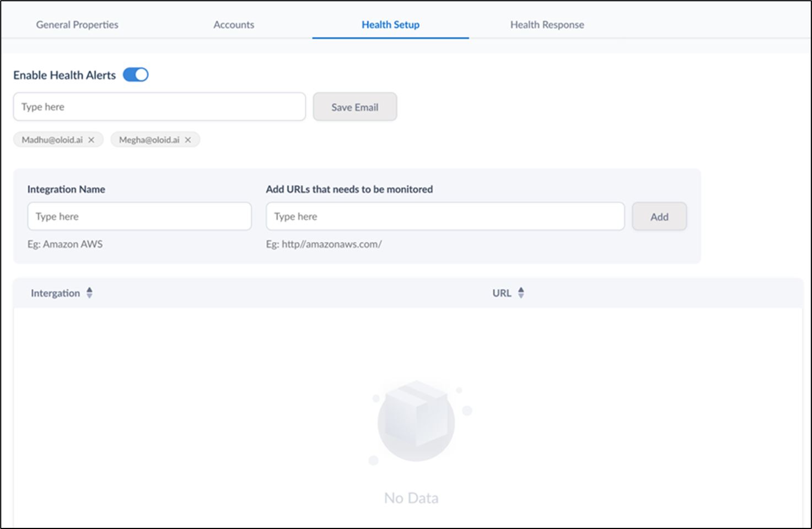Remove the Megha@oloid.ai email chip
Screen dimensions: 812x529
(188, 140)
